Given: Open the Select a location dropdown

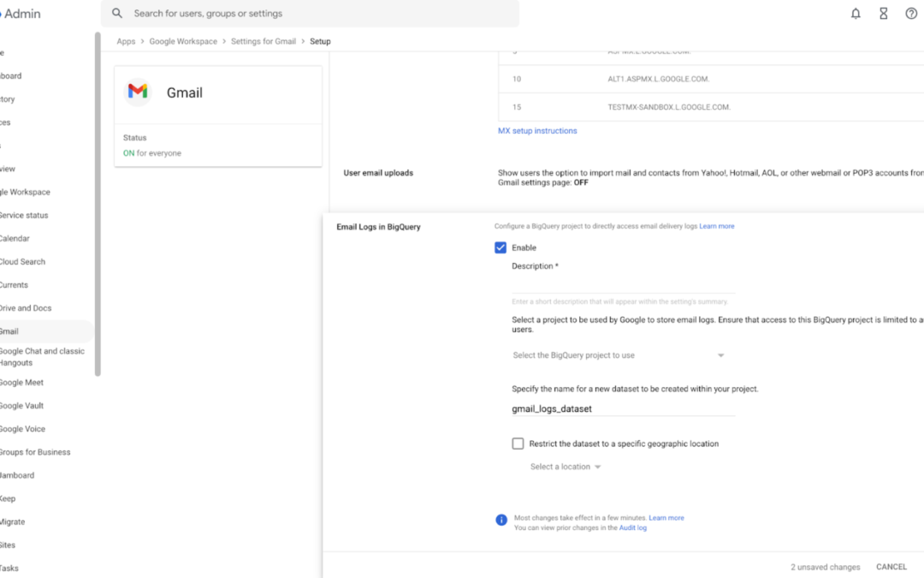Looking at the screenshot, I should (x=566, y=467).
